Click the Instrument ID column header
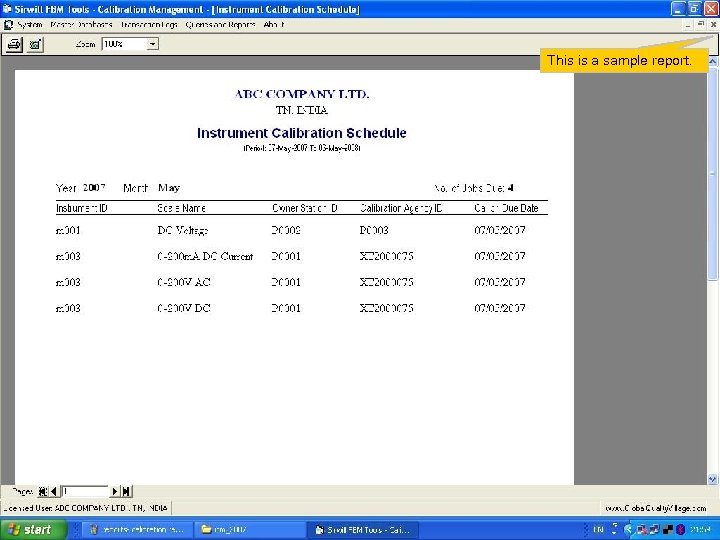The width and height of the screenshot is (720, 540). pyautogui.click(x=82, y=208)
